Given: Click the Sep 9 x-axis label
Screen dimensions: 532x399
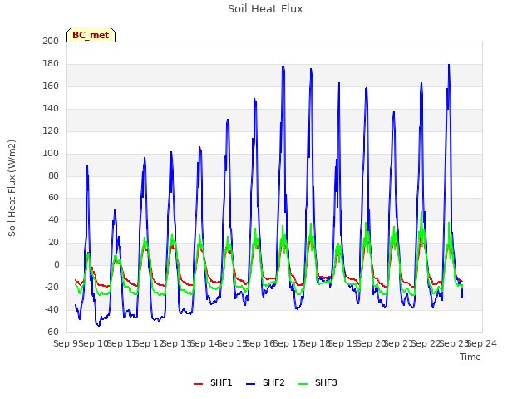Looking at the screenshot, I should [66, 343].
